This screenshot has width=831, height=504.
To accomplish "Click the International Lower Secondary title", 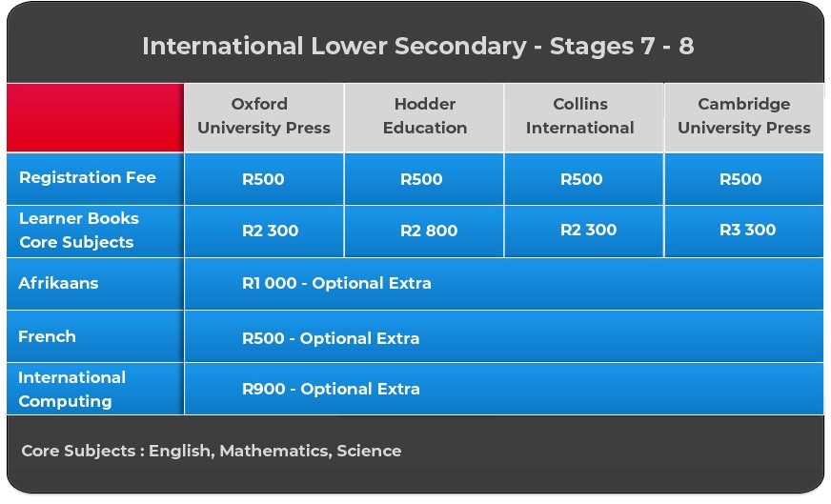I will [x=417, y=47].
